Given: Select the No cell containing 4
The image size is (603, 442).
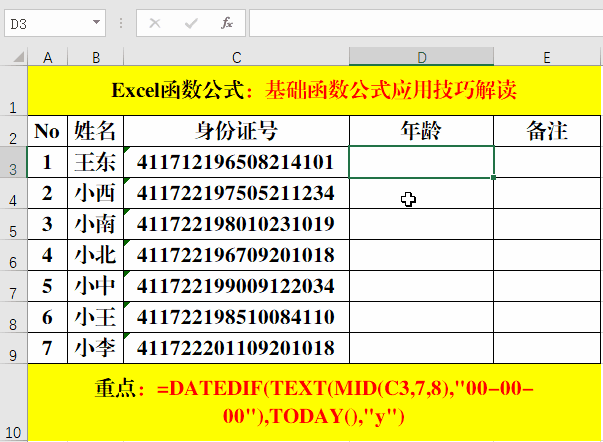Looking at the screenshot, I should click(x=47, y=255).
